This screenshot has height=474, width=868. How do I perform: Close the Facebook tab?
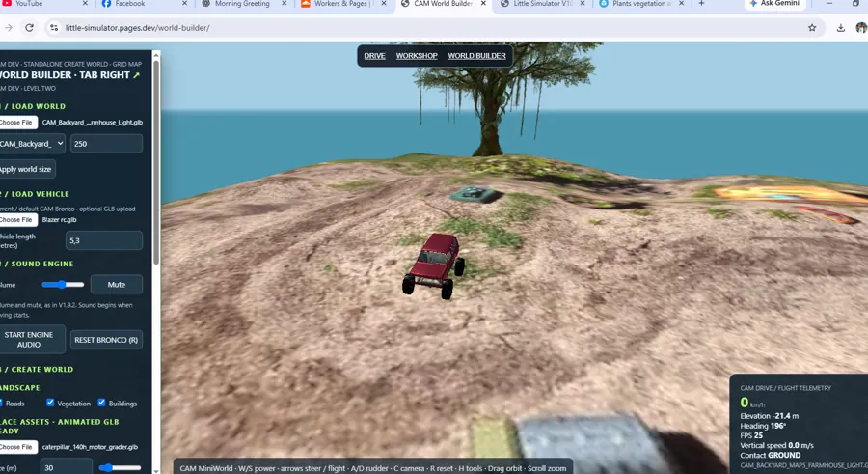184,3
